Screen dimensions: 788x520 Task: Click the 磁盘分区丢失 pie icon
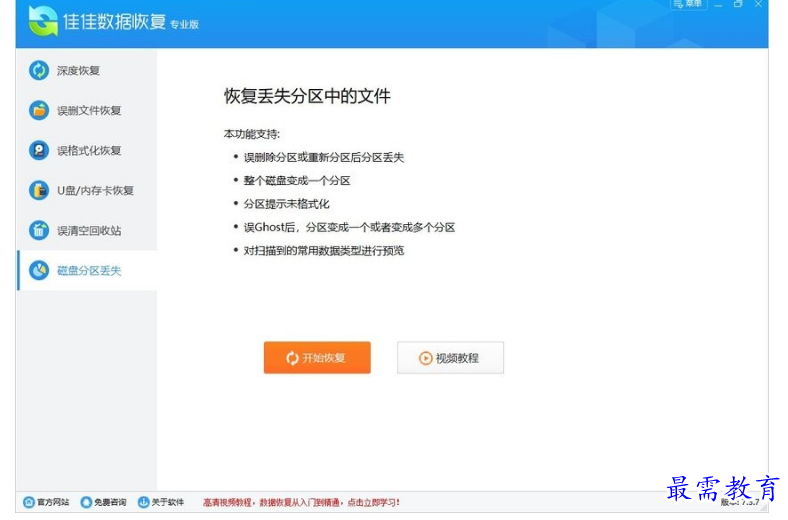coord(39,270)
